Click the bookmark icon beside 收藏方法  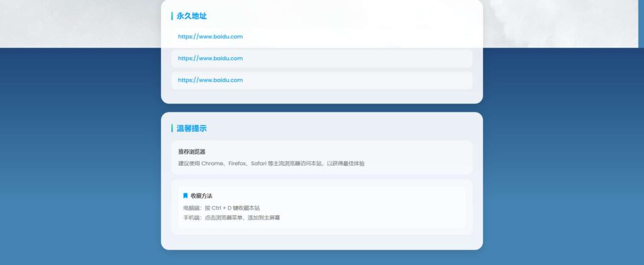[186, 196]
